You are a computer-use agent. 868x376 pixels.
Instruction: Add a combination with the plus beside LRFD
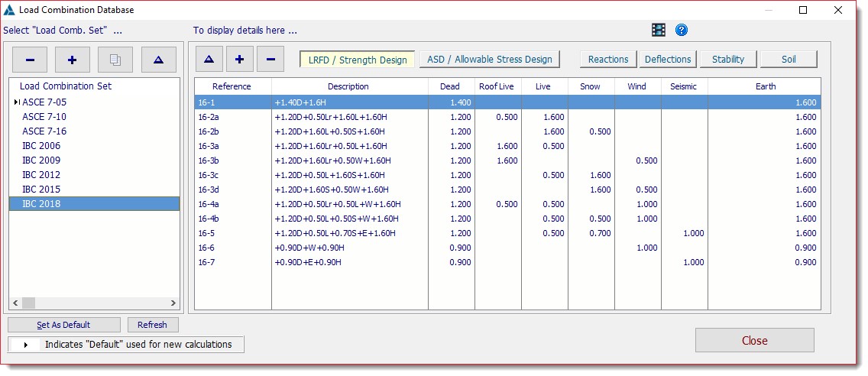coord(239,59)
